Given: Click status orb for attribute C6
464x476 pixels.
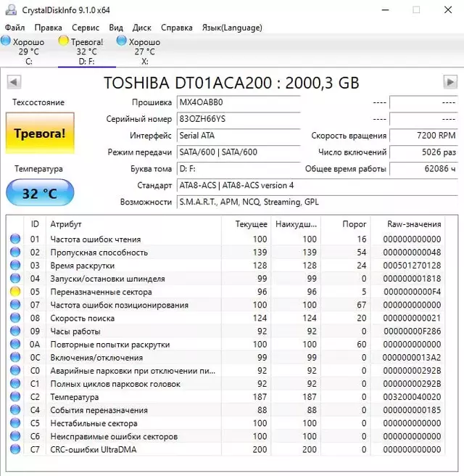Looking at the screenshot, I should click(15, 436).
